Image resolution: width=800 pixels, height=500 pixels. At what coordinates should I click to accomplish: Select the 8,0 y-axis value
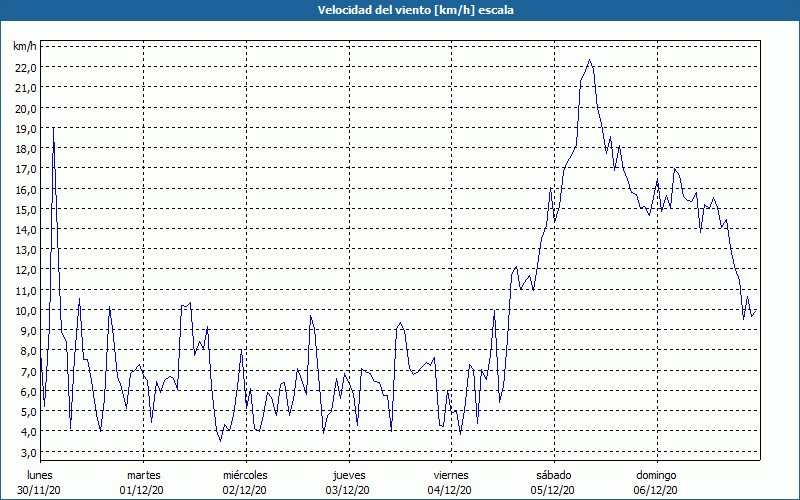coord(30,351)
